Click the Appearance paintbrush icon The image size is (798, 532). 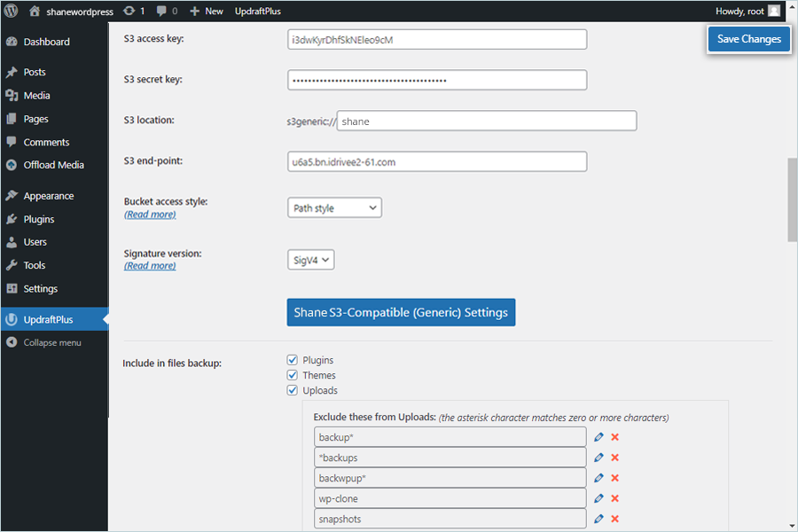click(12, 196)
